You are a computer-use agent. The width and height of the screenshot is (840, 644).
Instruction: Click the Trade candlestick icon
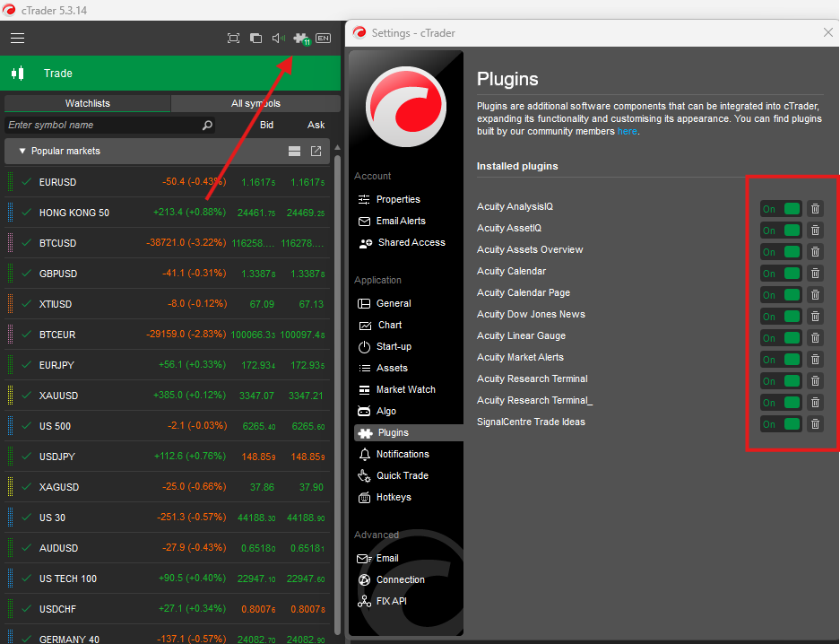coord(18,73)
